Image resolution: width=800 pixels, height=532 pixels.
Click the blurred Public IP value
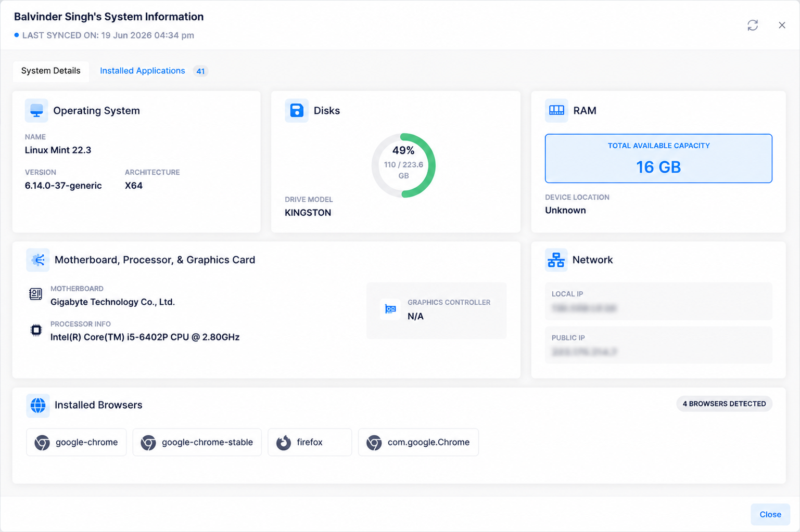(x=584, y=352)
